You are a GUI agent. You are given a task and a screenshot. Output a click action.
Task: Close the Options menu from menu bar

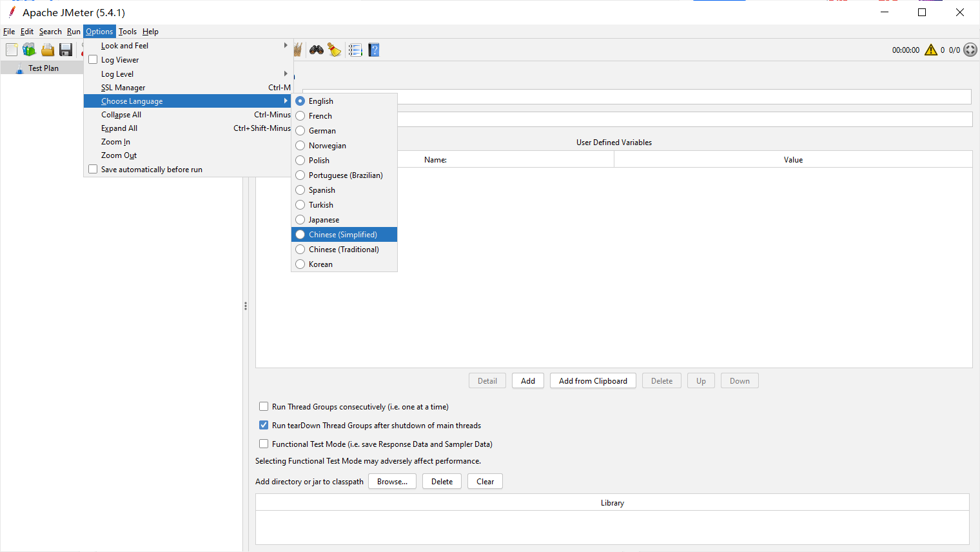(99, 32)
